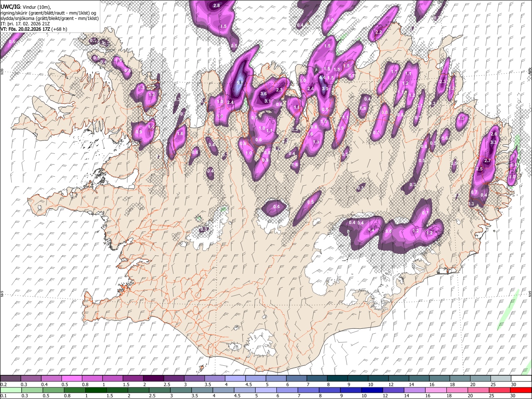Click the '3.6' precipitation value on the map
This screenshot has height=399, width=532.
264,94
